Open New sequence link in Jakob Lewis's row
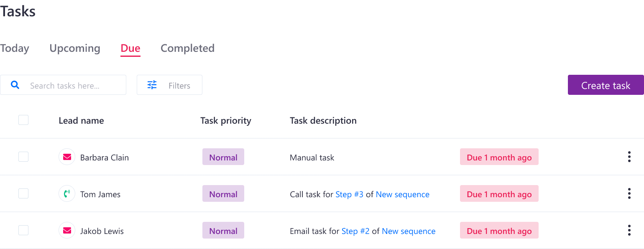 click(409, 231)
